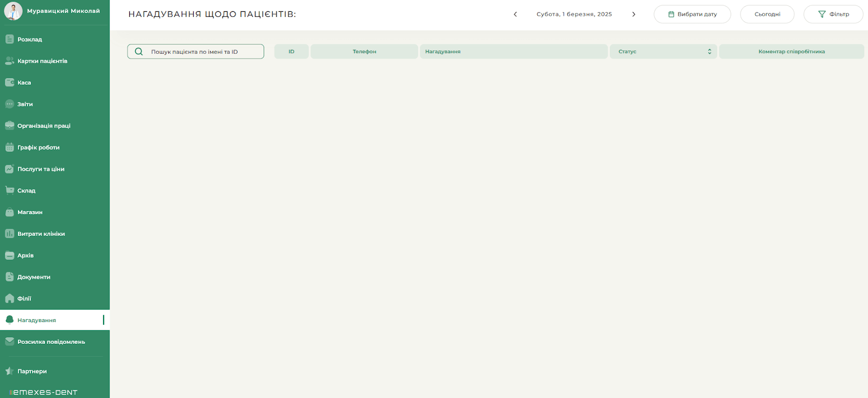Select the Партнери menu item
This screenshot has width=868, height=398.
coord(32,371)
